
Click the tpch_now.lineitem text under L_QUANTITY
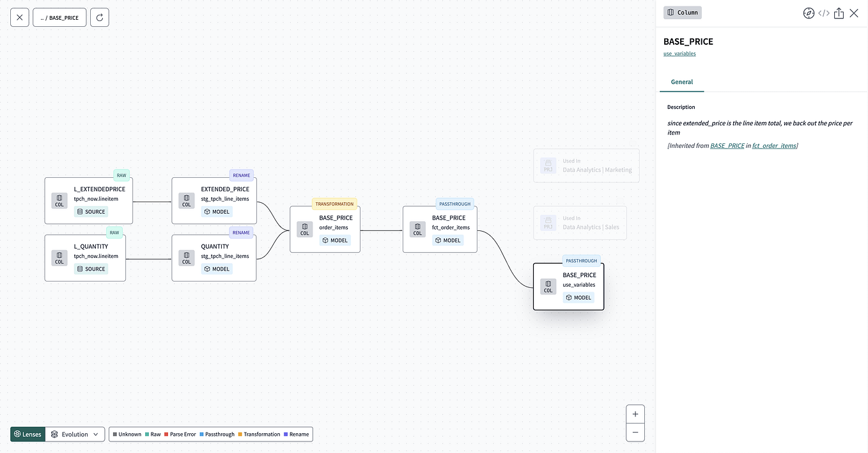click(x=96, y=256)
